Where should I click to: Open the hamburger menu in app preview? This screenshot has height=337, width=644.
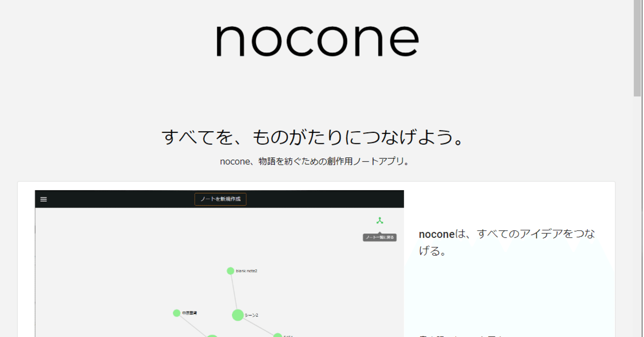(x=44, y=199)
